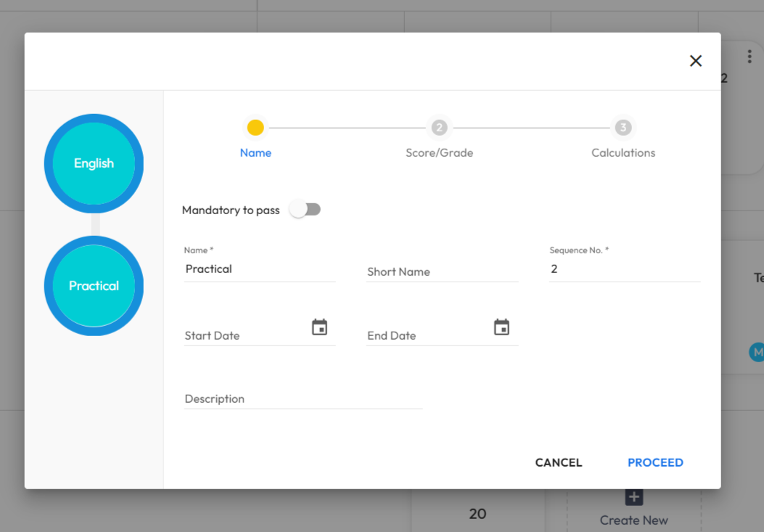Close the dialog with X icon
Screen dimensions: 764x532
(695, 61)
